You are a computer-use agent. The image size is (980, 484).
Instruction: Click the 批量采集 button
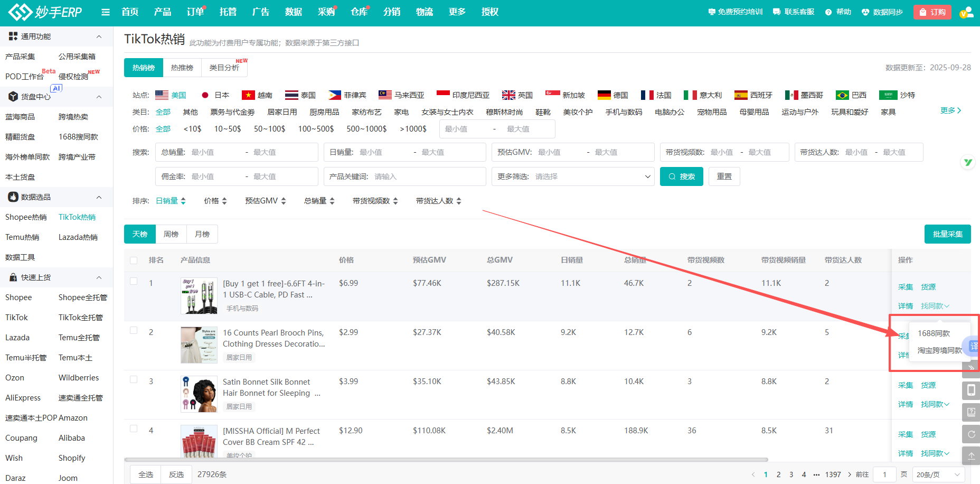pos(947,234)
